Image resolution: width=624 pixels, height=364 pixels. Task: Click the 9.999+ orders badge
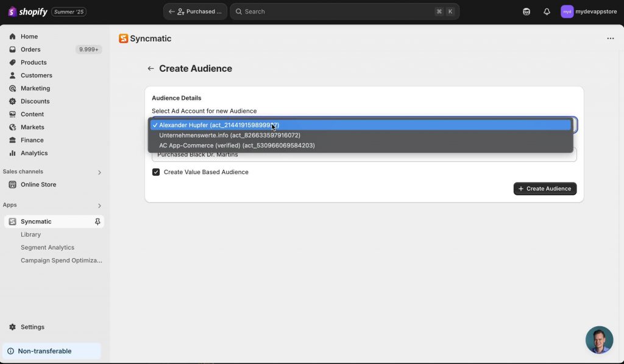pos(88,49)
